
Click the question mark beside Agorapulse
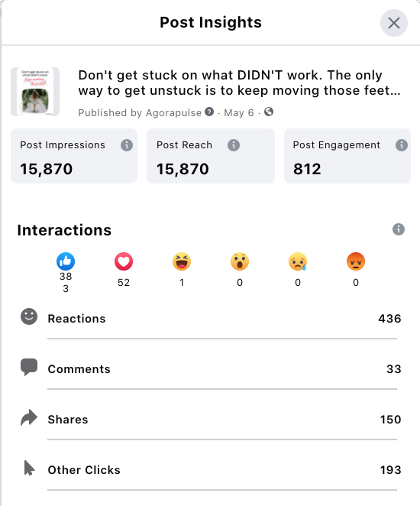click(209, 112)
